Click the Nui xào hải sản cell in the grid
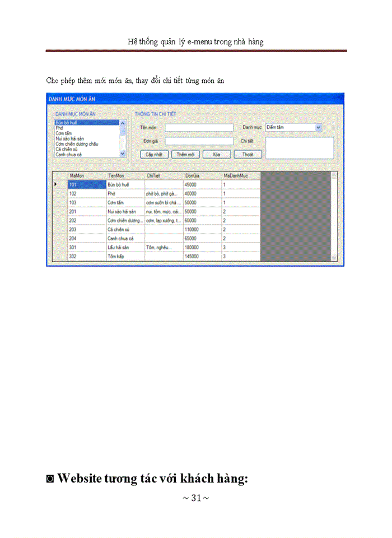392x538 pixels. click(125, 211)
